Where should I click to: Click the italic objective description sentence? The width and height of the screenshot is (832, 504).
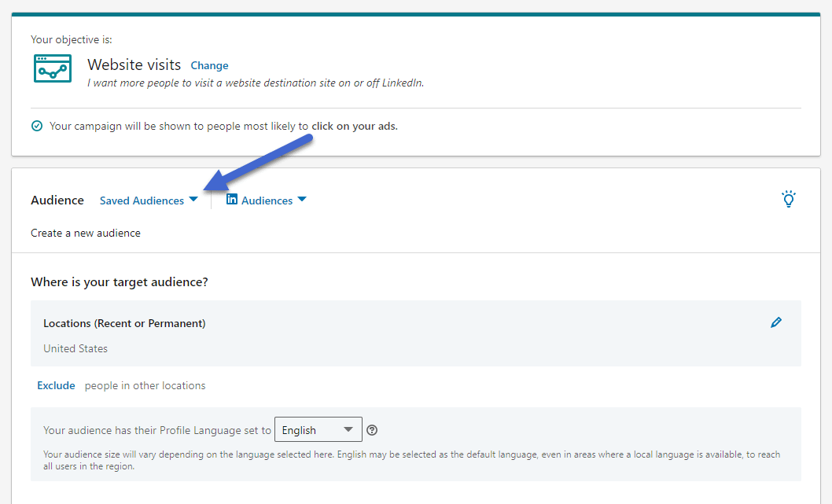click(256, 83)
